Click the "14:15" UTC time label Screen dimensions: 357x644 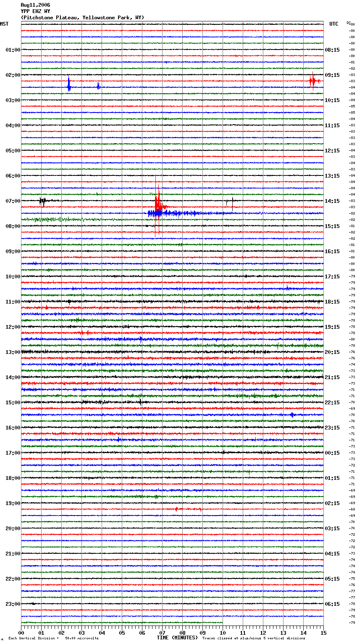pyautogui.click(x=332, y=201)
